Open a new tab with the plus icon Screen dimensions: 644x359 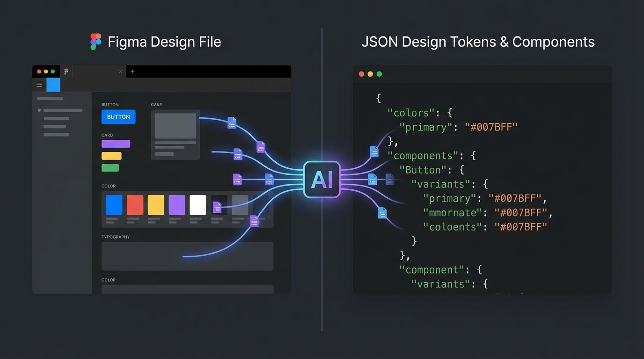[132, 72]
